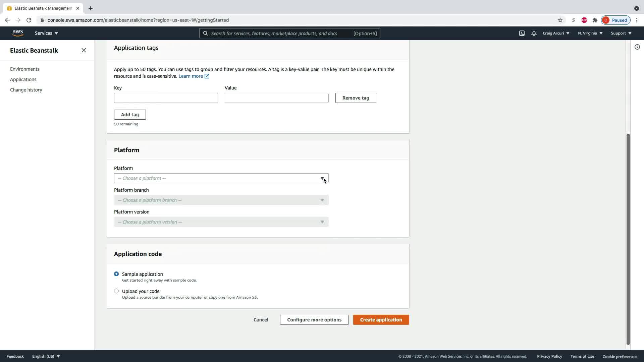Open the Craig Arcuri account menu
The width and height of the screenshot is (644, 362).
(555, 33)
